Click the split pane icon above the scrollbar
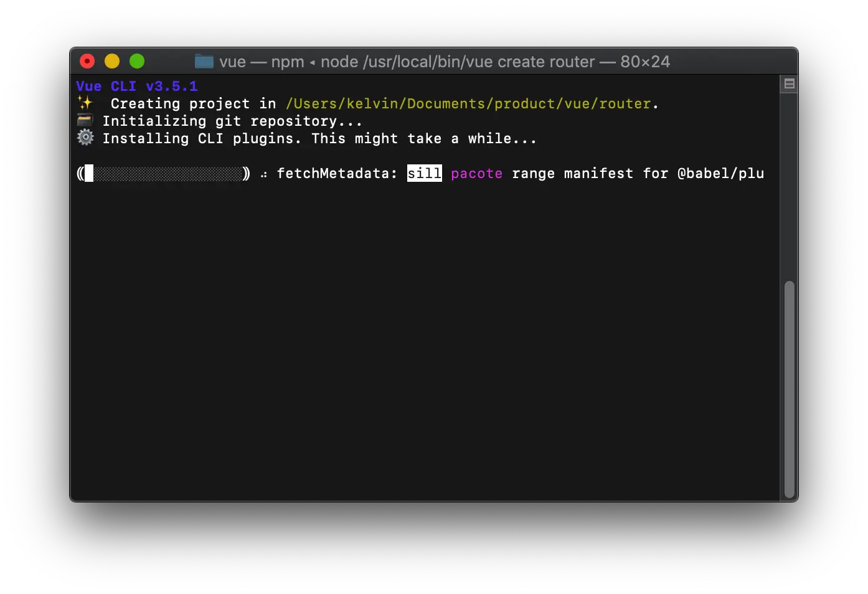Viewport: 868px width, 594px height. 789,84
